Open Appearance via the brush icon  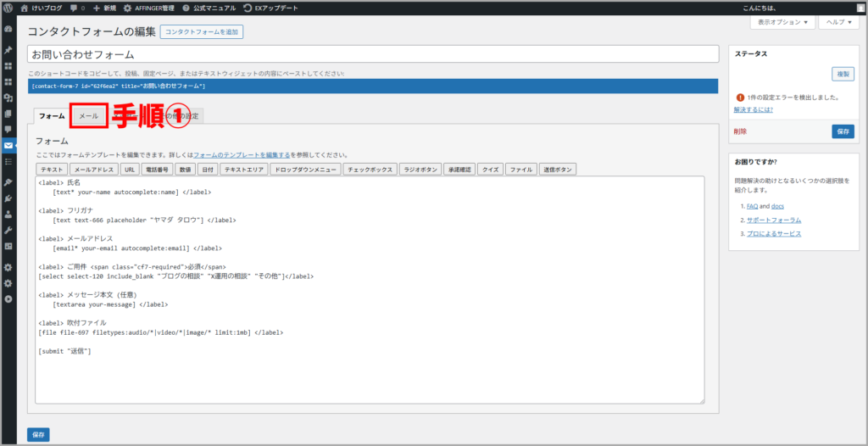(x=8, y=182)
